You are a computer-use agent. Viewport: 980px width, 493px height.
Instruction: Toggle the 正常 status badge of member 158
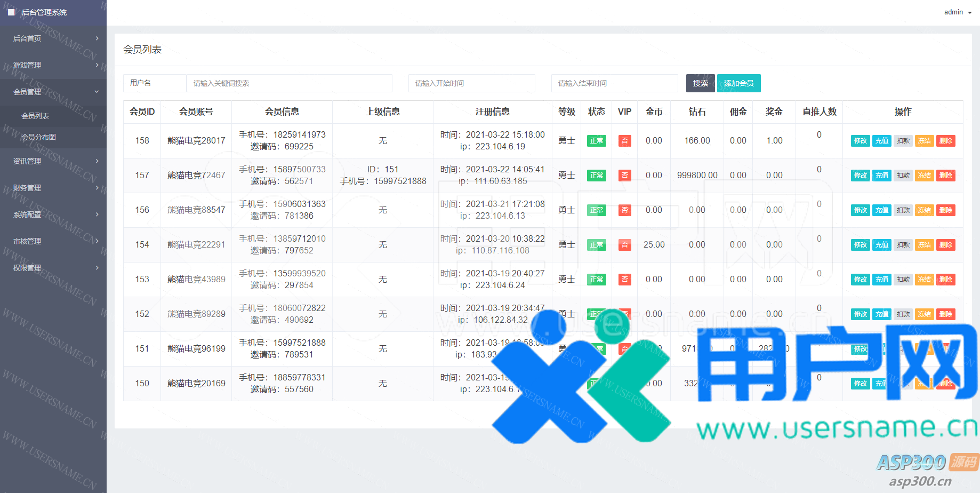coord(596,141)
